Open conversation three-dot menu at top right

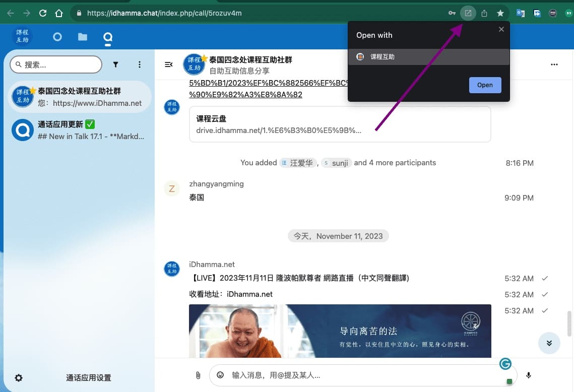[554, 64]
